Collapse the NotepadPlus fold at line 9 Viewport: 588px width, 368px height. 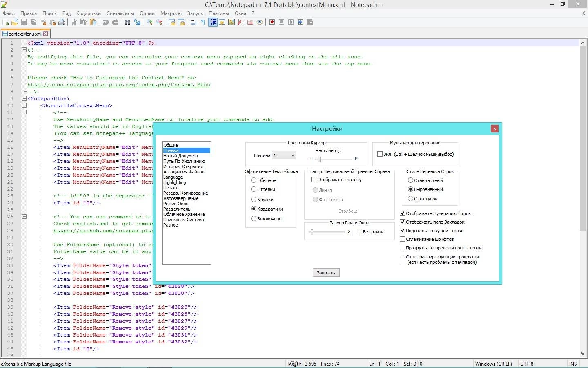click(x=24, y=99)
